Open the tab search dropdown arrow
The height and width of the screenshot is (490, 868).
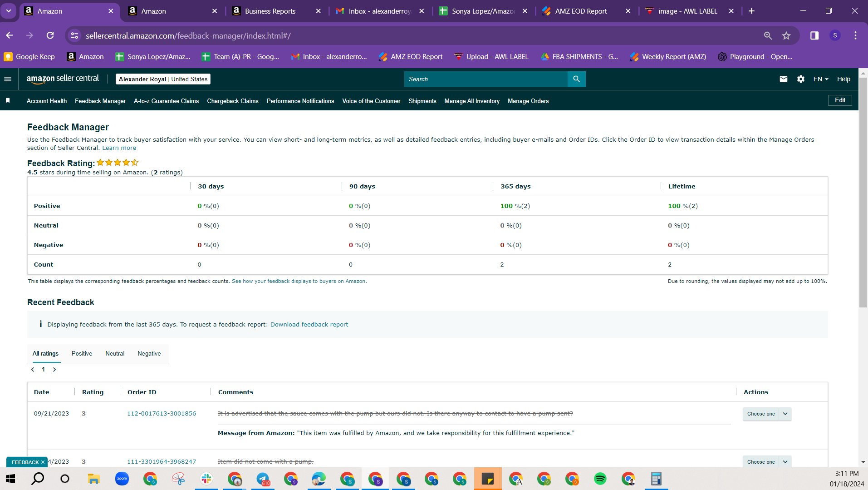click(9, 11)
